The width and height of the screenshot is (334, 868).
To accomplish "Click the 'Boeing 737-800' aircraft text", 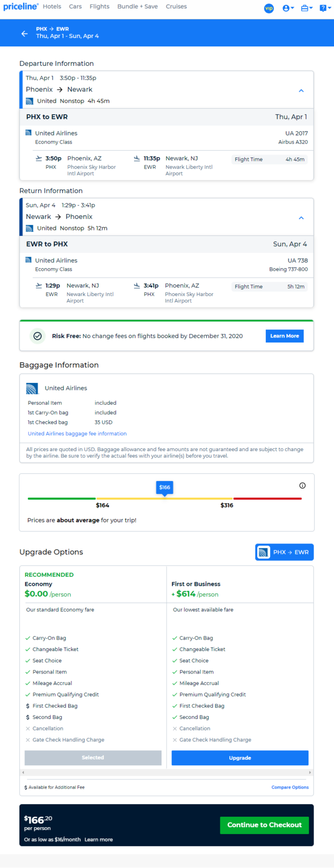I will 289,269.
